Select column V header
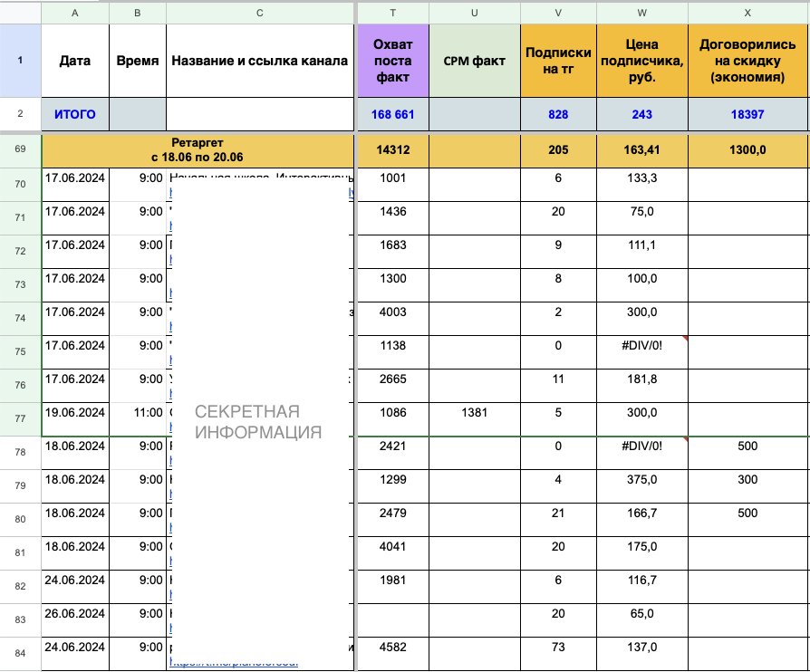The image size is (810, 672). coord(558,13)
